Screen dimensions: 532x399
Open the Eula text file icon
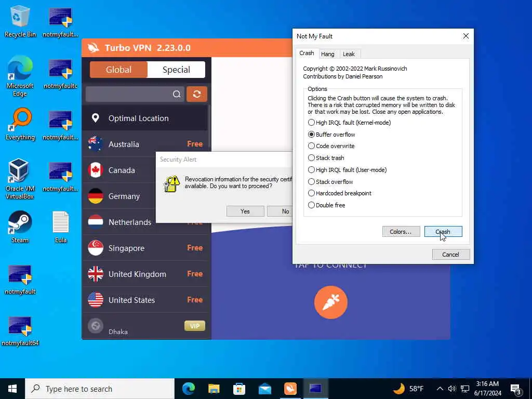pyautogui.click(x=61, y=227)
